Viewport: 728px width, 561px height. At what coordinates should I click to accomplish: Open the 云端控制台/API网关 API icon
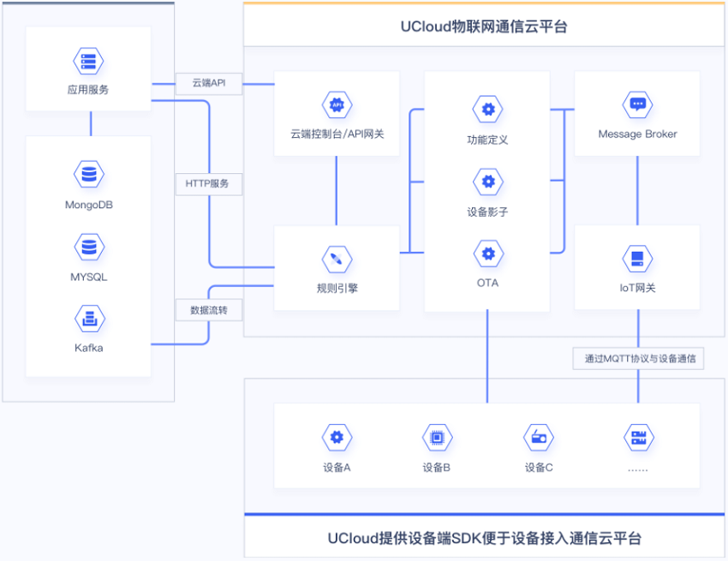click(x=337, y=105)
